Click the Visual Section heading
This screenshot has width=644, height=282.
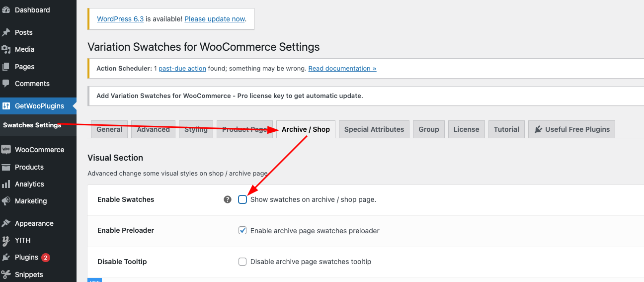coord(115,158)
